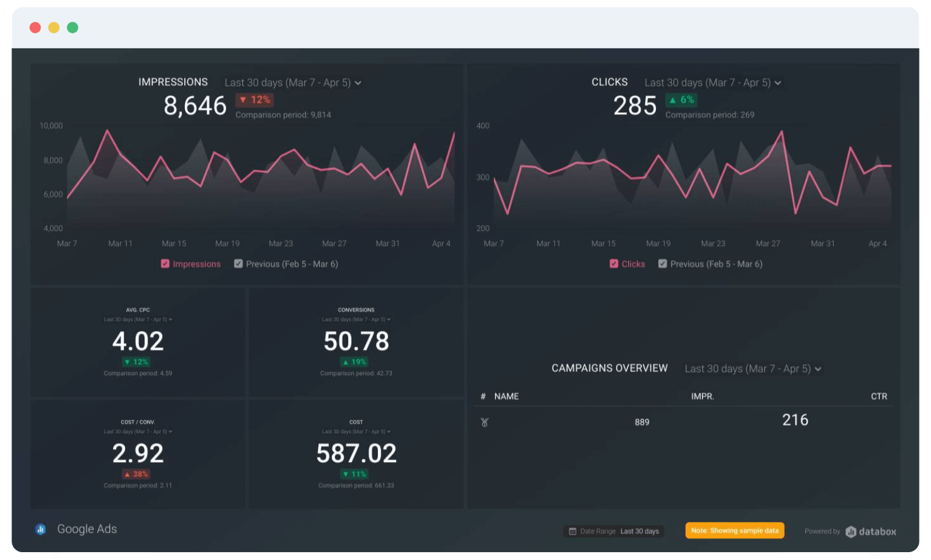Click the Google Ads source icon
The image size is (931, 560).
point(40,529)
